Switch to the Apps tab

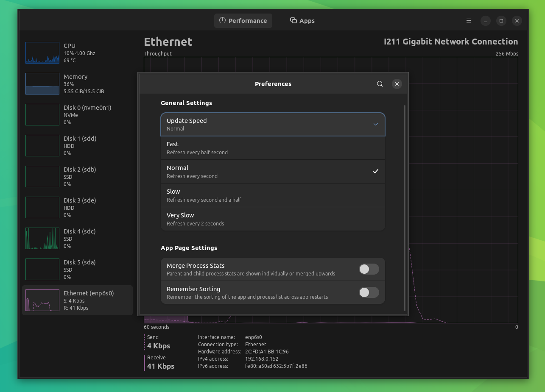[302, 20]
